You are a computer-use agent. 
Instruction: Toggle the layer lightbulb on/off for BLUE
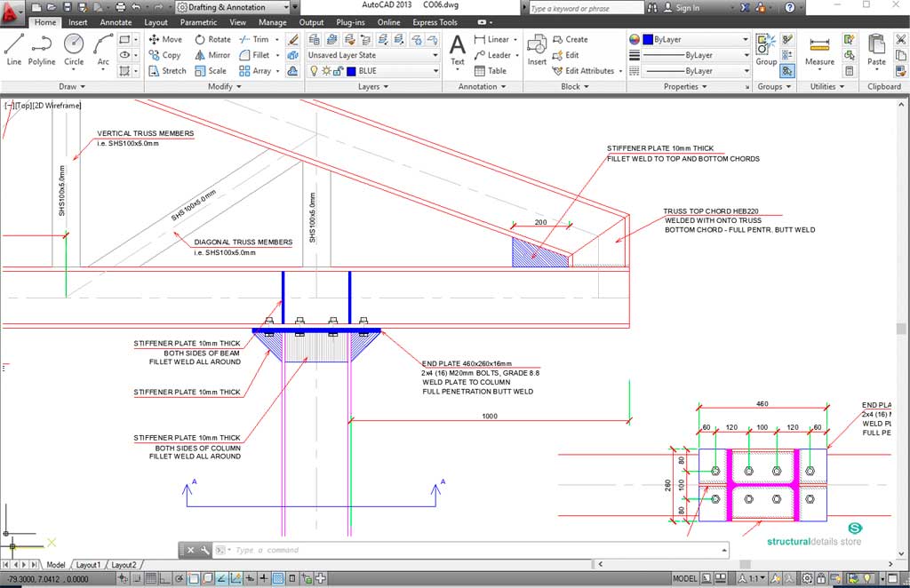[x=313, y=71]
